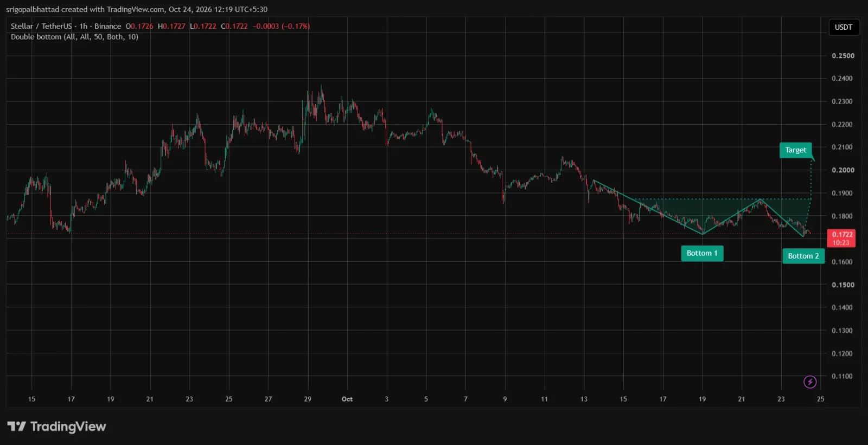Click the 0.2500 price axis label
This screenshot has width=868, height=445.
tap(843, 56)
